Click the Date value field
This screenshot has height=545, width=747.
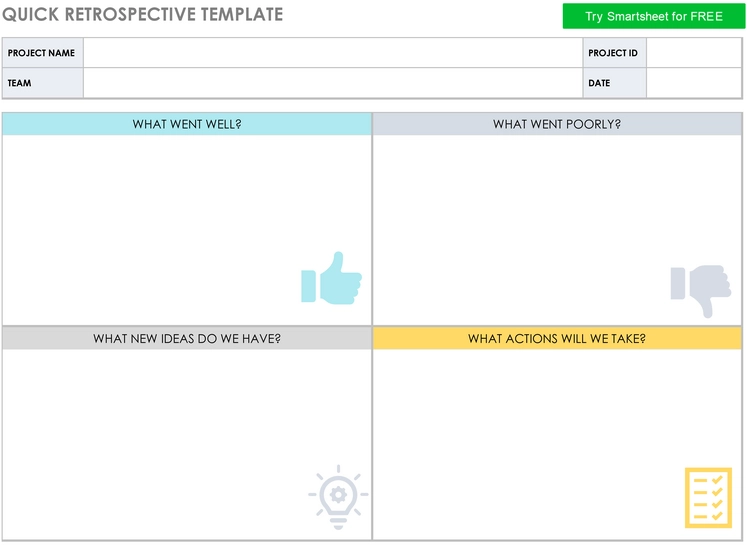point(694,83)
